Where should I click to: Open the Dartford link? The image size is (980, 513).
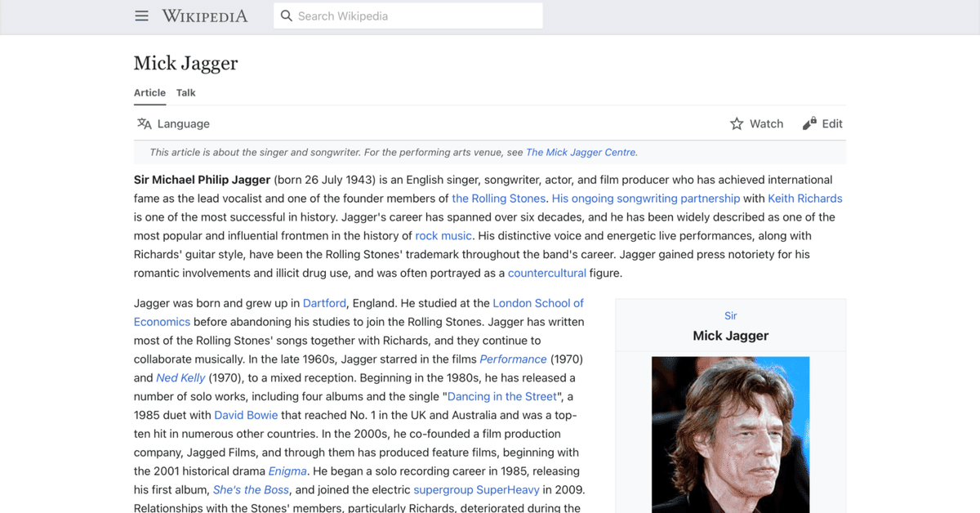click(325, 303)
